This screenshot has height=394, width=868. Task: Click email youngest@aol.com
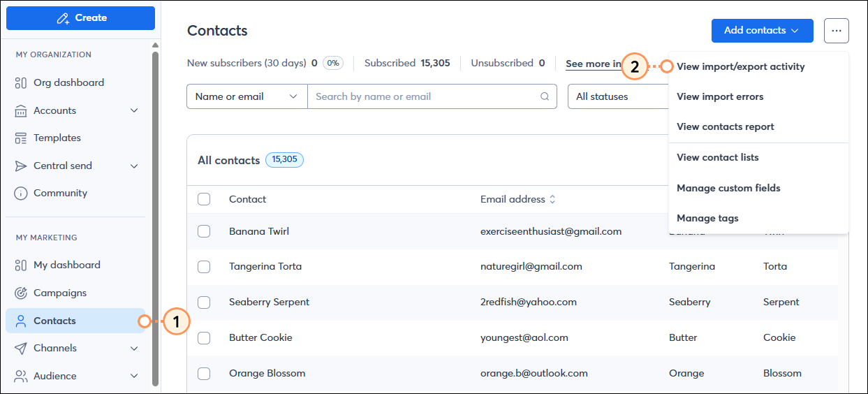[524, 337]
